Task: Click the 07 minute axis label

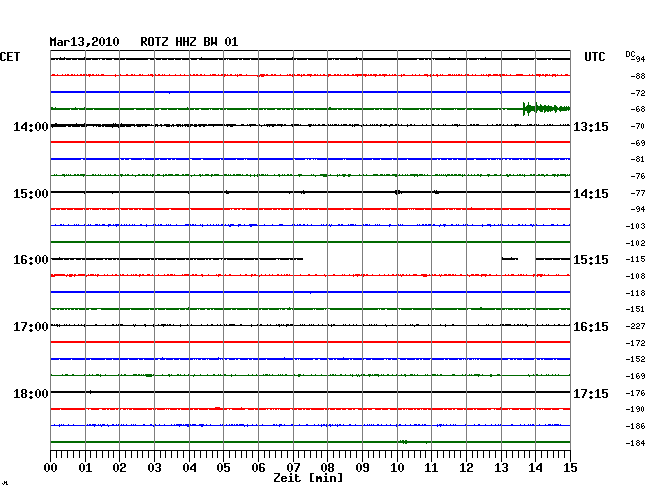Action: (293, 468)
